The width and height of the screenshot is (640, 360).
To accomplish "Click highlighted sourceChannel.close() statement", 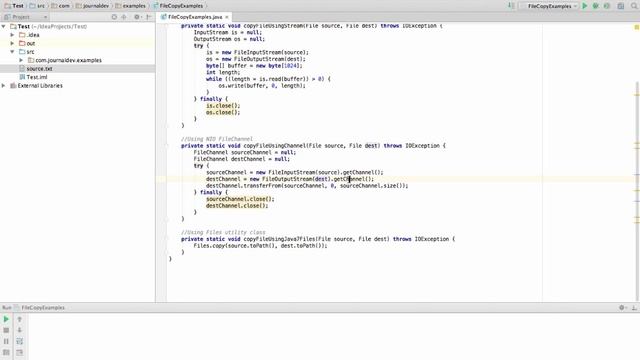I will coord(240,199).
